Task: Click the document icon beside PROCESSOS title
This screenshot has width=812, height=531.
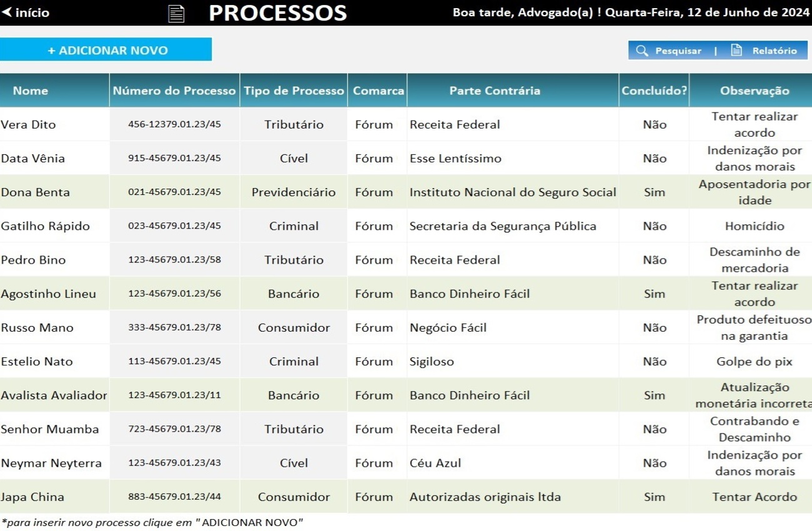Action: tap(176, 13)
